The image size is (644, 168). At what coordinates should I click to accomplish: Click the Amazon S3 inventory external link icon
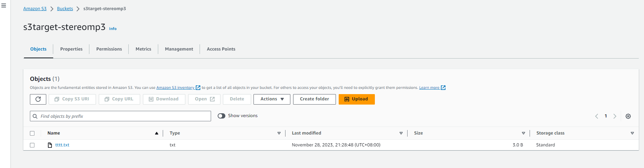click(x=198, y=88)
